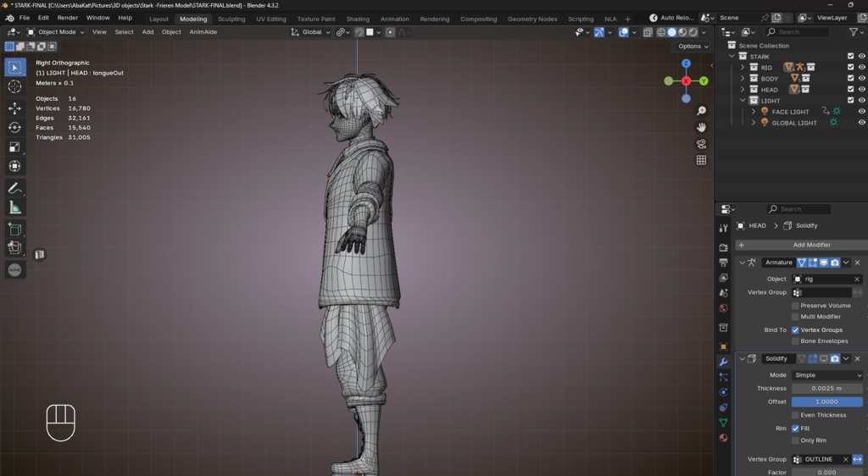Activate the 3D Cursor tool
Viewport: 868px width, 476px height.
click(15, 86)
